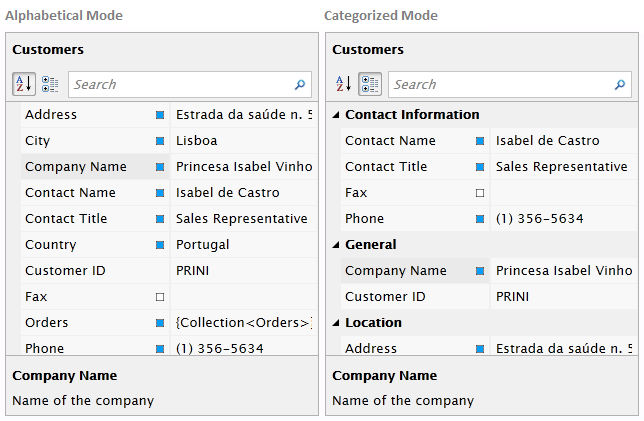Click the search magnifier in Categorized Mode panel
Viewport: 644px width, 421px height.
click(x=620, y=85)
